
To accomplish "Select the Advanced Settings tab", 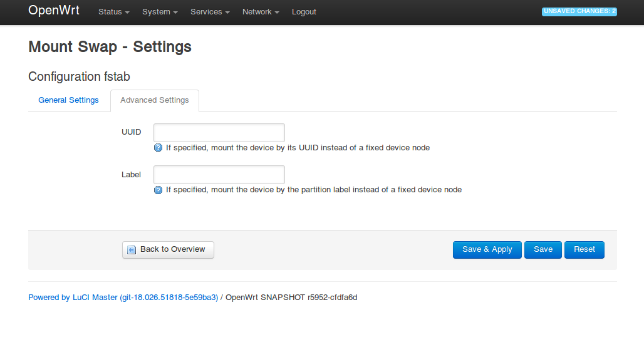I will [155, 100].
